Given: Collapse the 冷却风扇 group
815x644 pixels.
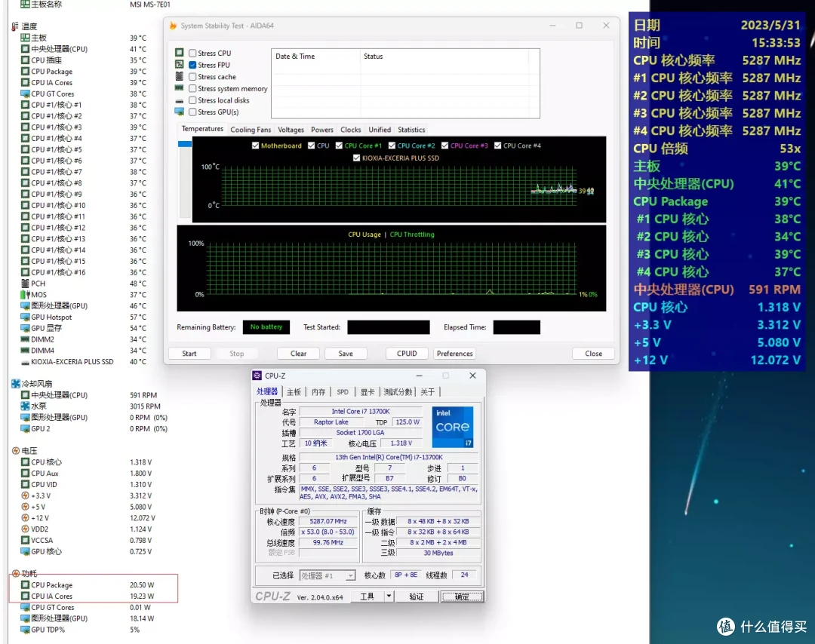Looking at the screenshot, I should tap(16, 383).
